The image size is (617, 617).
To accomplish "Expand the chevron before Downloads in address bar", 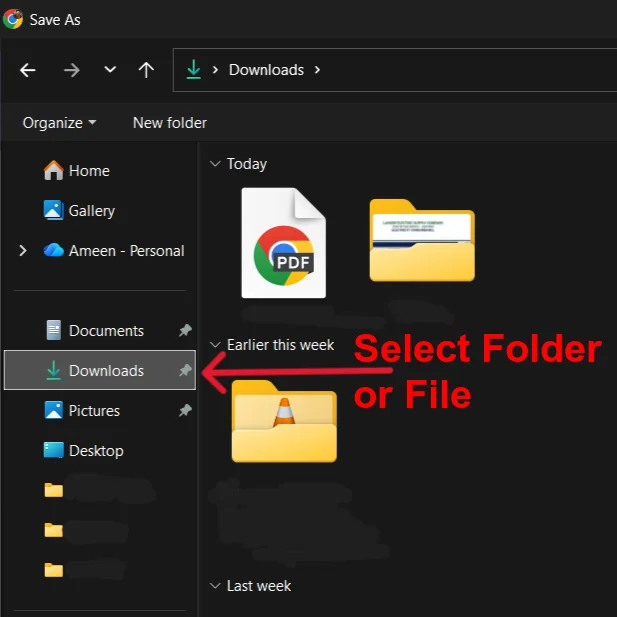I will (x=215, y=70).
